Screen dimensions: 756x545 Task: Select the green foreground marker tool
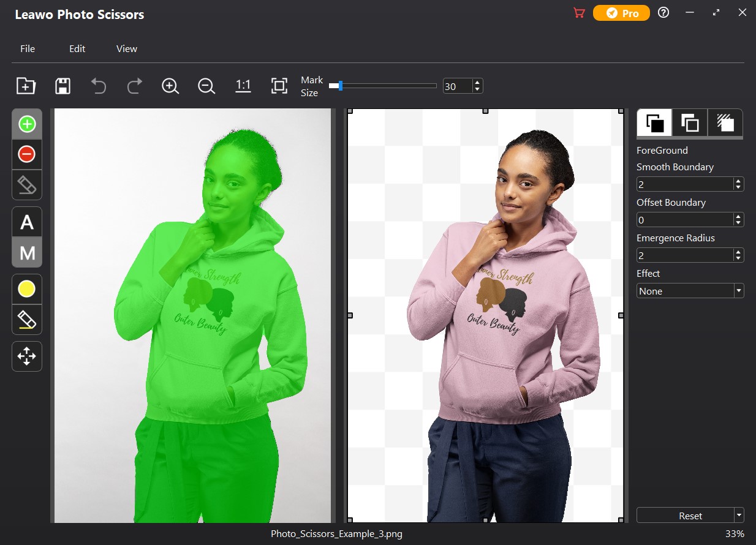[27, 124]
